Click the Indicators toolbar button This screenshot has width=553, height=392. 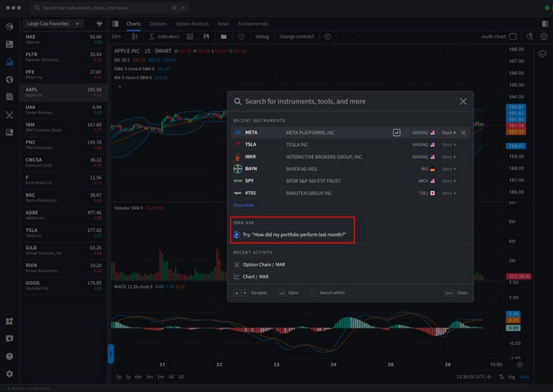pos(164,36)
